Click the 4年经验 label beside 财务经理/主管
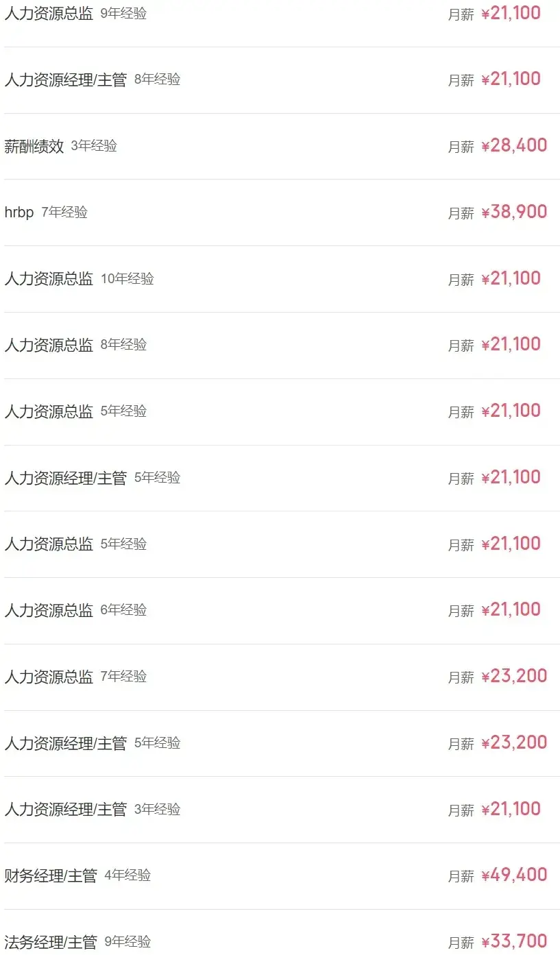Image resolution: width=560 pixels, height=955 pixels. [127, 875]
